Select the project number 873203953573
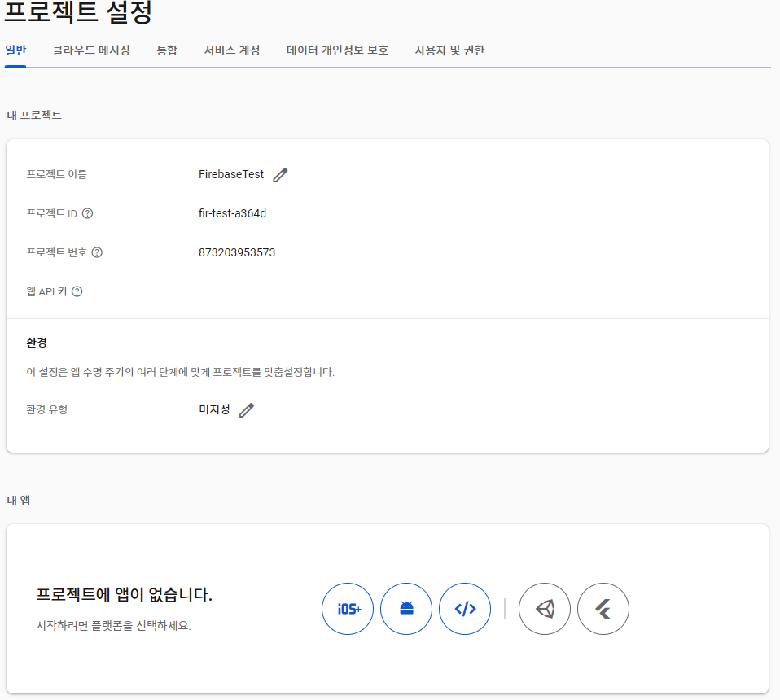The image size is (780, 700). point(237,252)
